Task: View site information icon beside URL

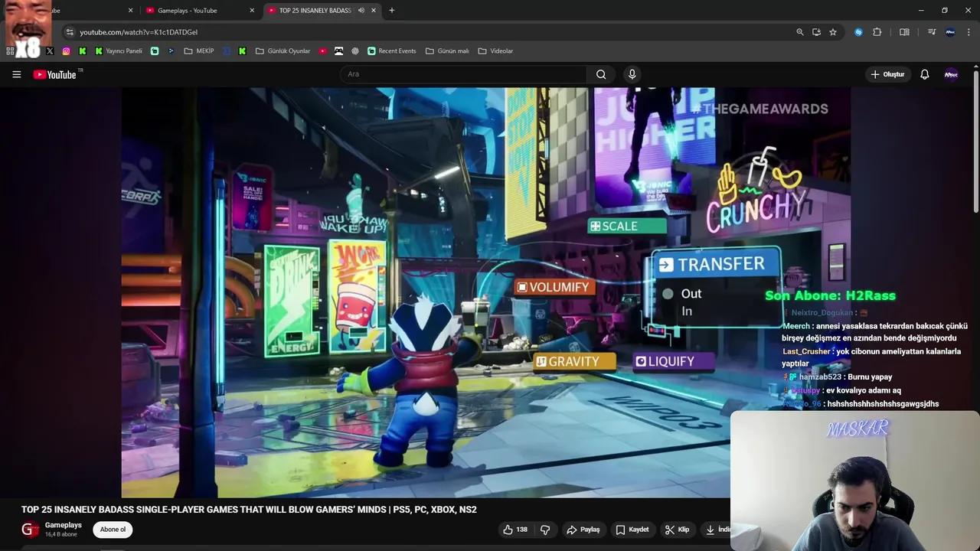Action: pos(70,32)
